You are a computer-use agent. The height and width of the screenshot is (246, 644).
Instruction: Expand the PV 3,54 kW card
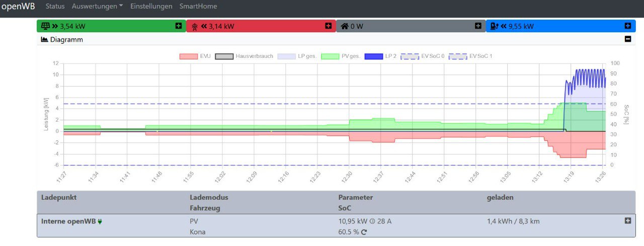[x=179, y=26]
